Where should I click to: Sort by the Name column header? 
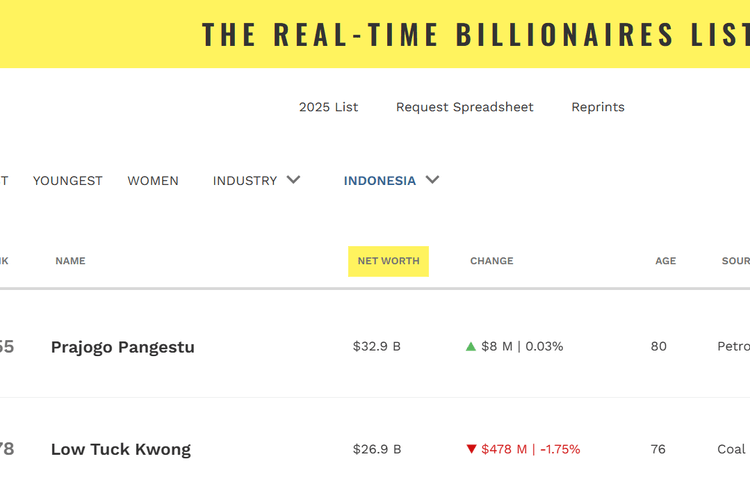click(x=70, y=261)
